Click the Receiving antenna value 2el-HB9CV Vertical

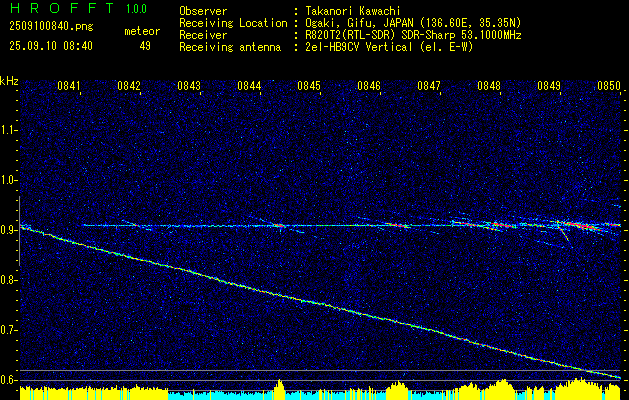tap(357, 47)
